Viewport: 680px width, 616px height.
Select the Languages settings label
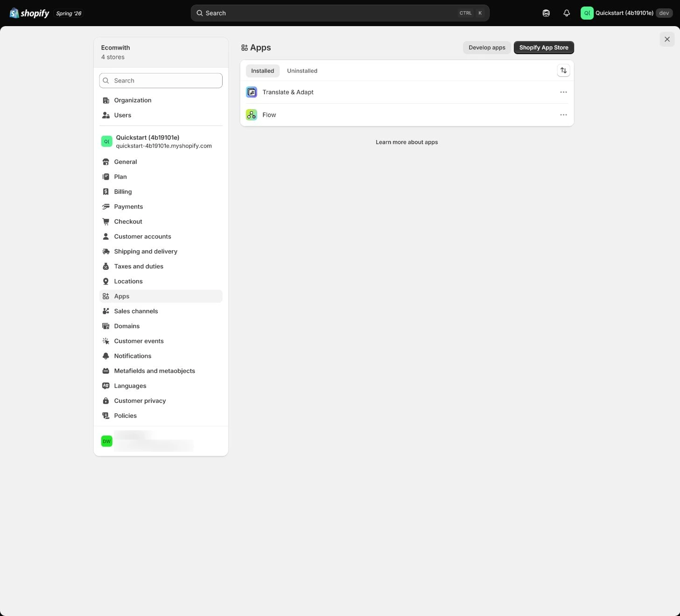click(130, 386)
